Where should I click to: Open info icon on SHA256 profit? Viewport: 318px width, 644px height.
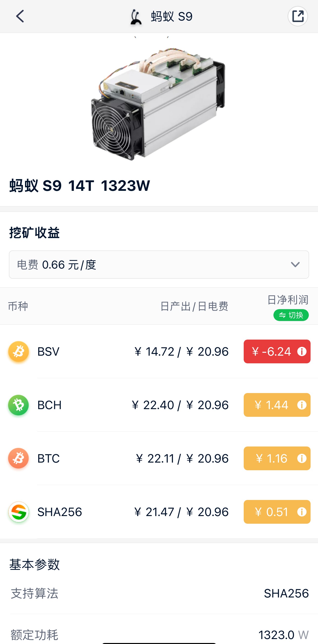302,512
